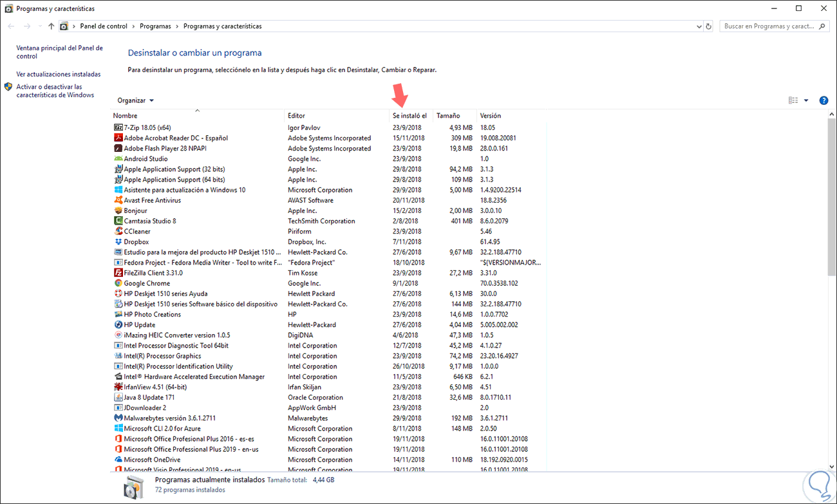Navigate to Programas breadcrumb
This screenshot has height=504, width=837.
coord(155,26)
